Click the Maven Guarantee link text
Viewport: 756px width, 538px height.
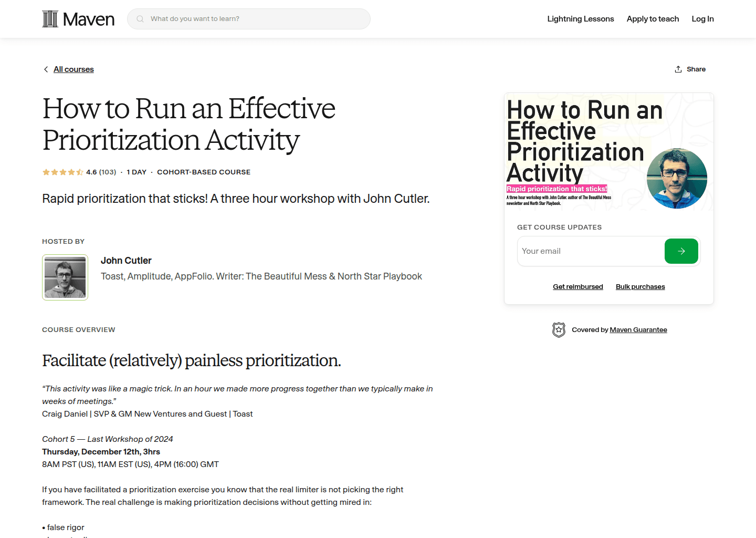638,329
